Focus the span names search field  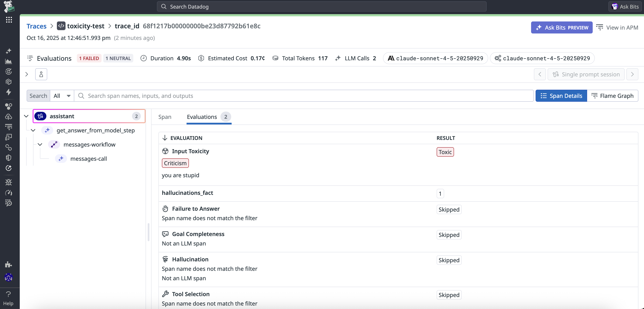[307, 96]
